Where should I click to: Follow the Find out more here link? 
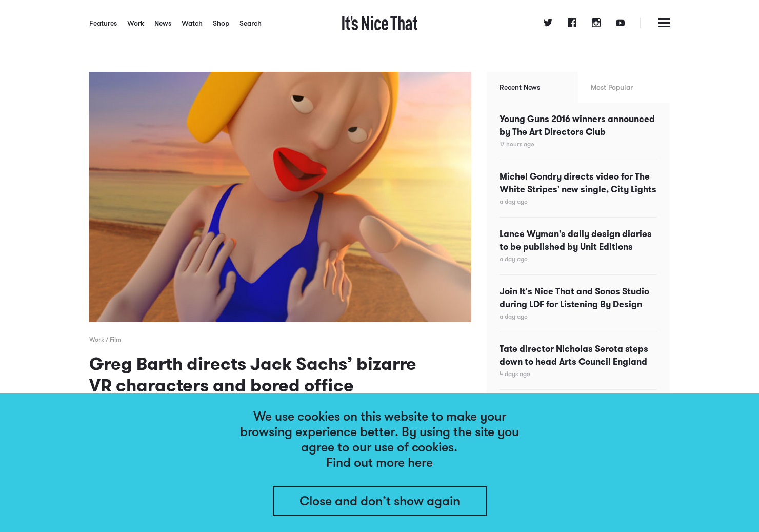click(379, 463)
